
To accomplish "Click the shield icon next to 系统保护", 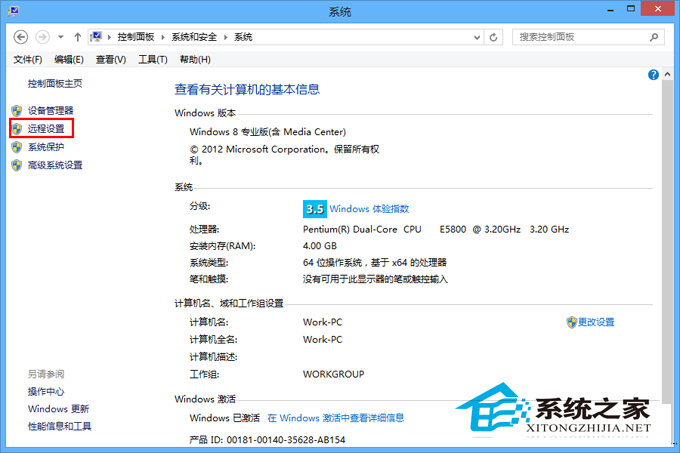I will 16,147.
